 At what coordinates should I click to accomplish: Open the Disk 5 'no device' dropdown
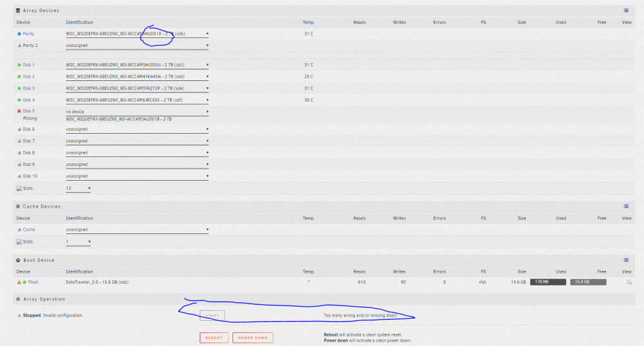pos(137,111)
